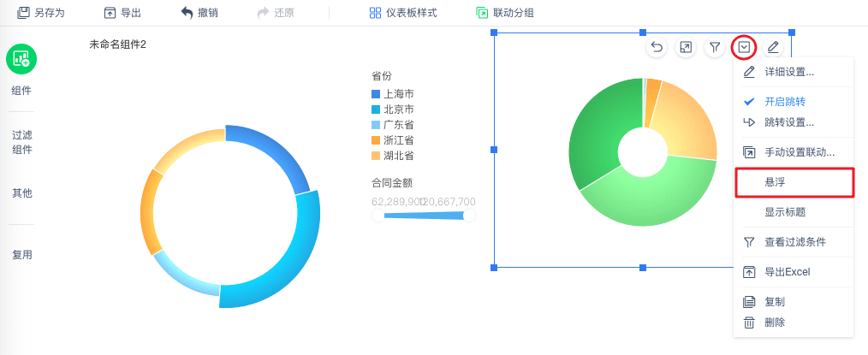Choose 查看过滤条件 menu item
The width and height of the screenshot is (868, 355).
coord(793,242)
